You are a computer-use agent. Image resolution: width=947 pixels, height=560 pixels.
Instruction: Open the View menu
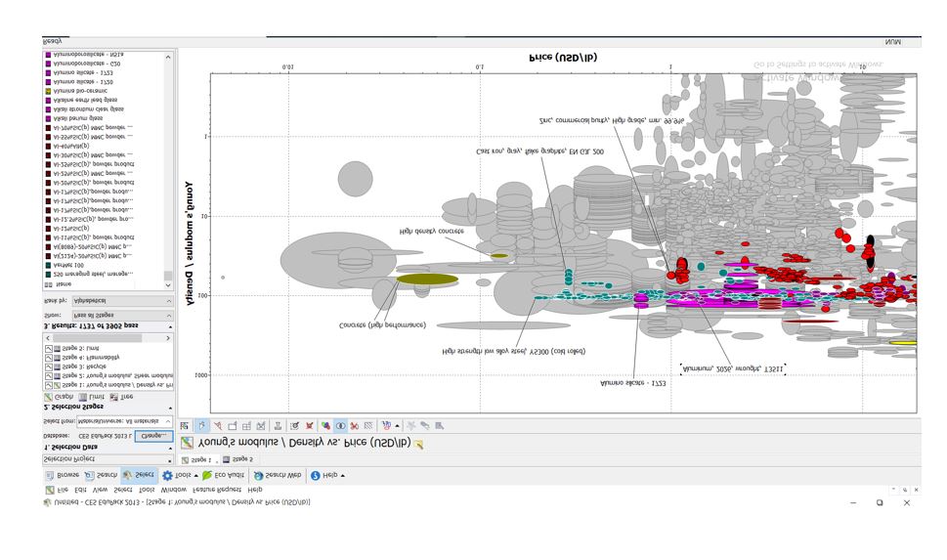coord(101,490)
